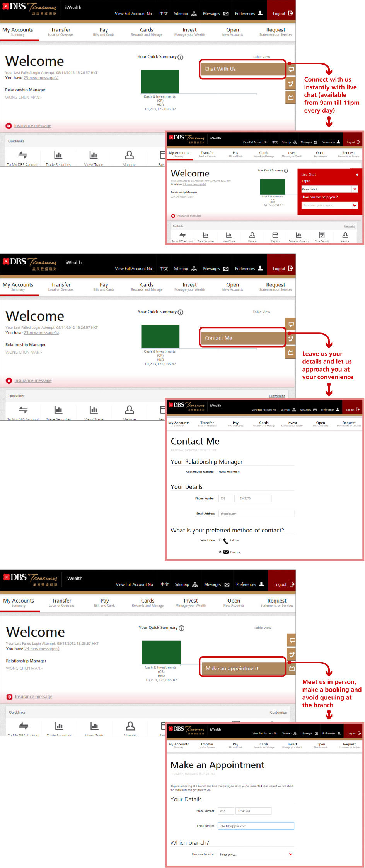The height and width of the screenshot is (868, 365).
Task: Click green Cash & Investments bar in Live Chat screenshot
Action: 273,187
